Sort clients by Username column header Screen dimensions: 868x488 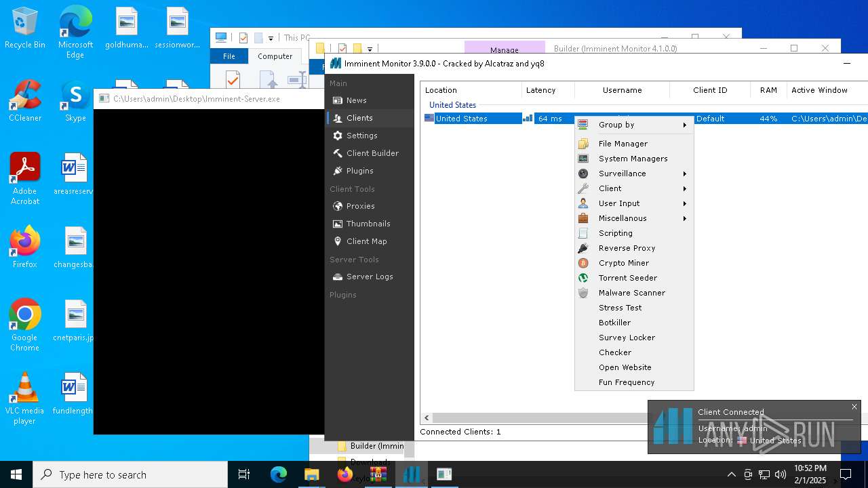tap(622, 90)
